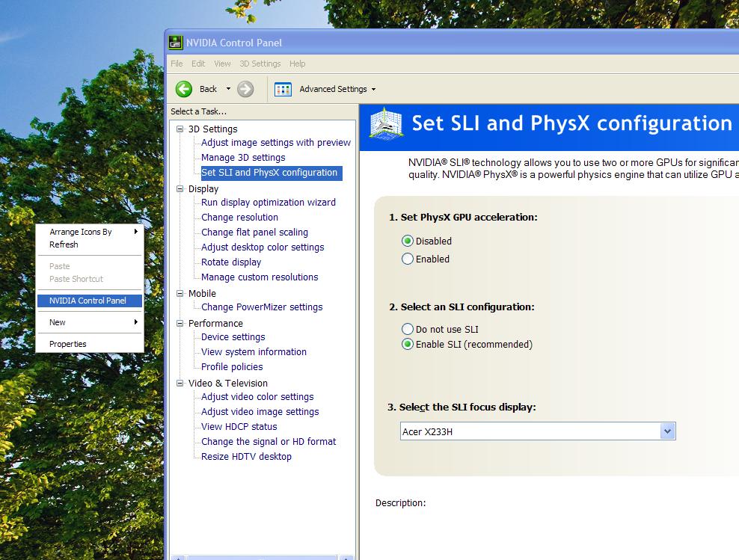Open Change the signal or HD format
Screen dimensions: 739x560
269,442
